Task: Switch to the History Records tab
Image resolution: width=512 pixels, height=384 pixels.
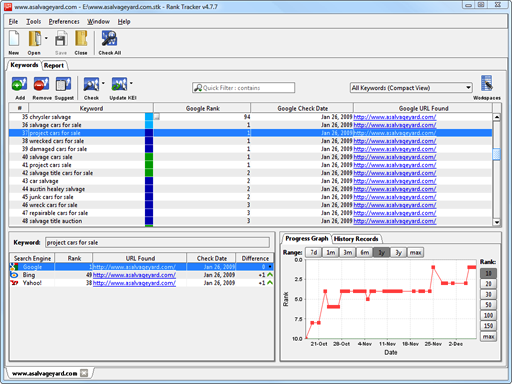Action: click(356, 239)
